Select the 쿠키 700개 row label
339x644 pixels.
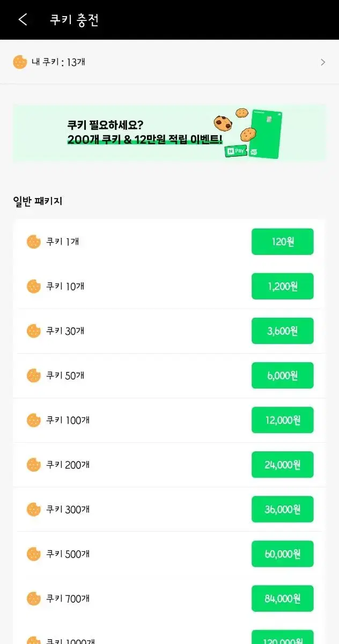coord(68,598)
